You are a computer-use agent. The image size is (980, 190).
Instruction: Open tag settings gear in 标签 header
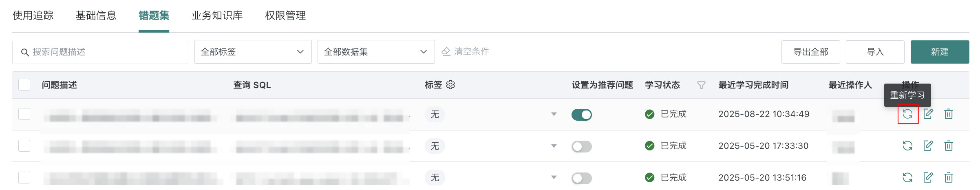(x=450, y=85)
